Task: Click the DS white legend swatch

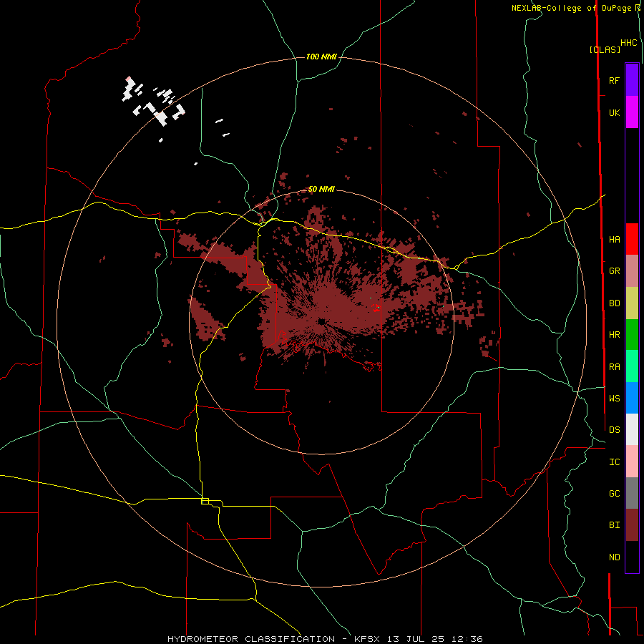Action: pos(632,429)
